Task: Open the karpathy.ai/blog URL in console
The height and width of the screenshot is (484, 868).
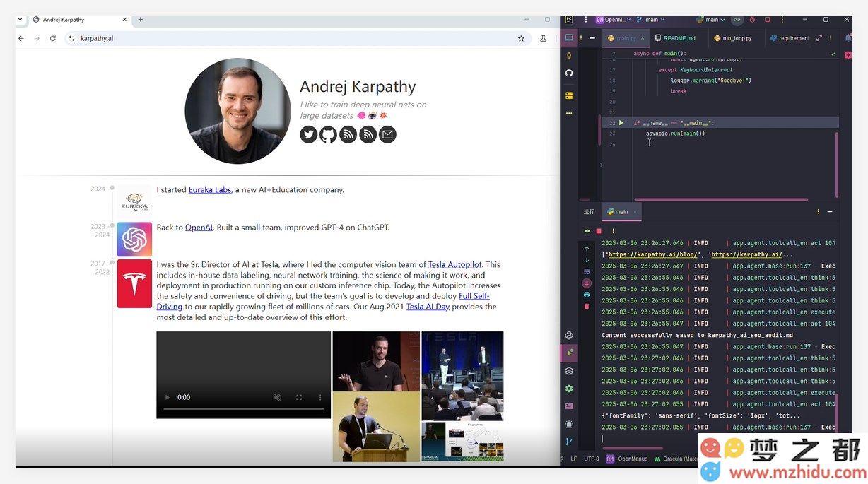Action: pos(653,254)
